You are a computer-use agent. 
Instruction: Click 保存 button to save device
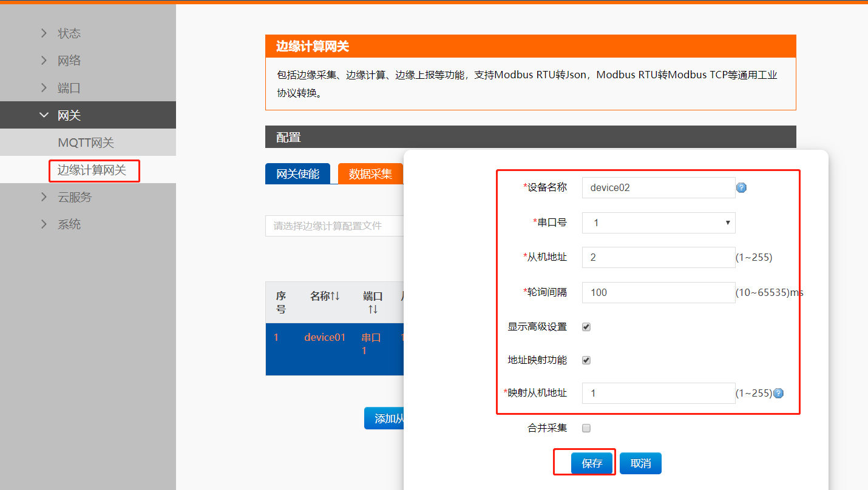click(591, 463)
